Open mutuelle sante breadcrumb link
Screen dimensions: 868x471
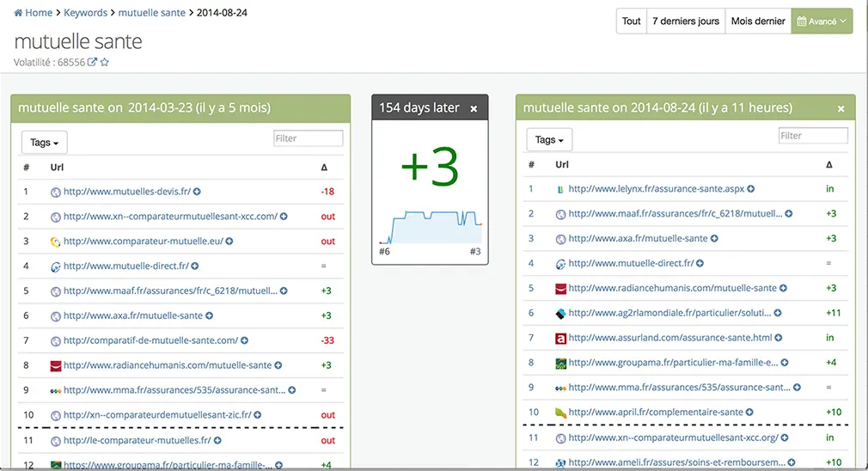point(151,13)
